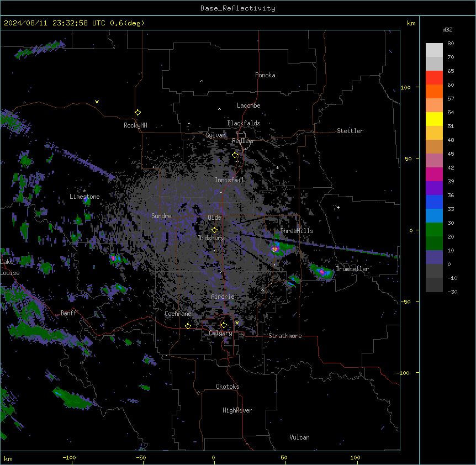Screen dimensions: 476x465
Task: Select the RockyMH label
Action: pyautogui.click(x=135, y=125)
